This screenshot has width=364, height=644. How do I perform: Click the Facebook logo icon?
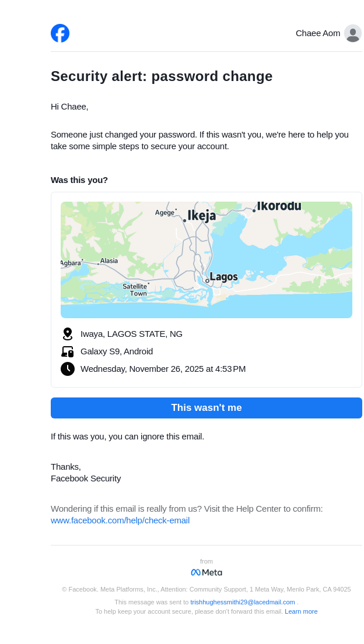coord(60,33)
